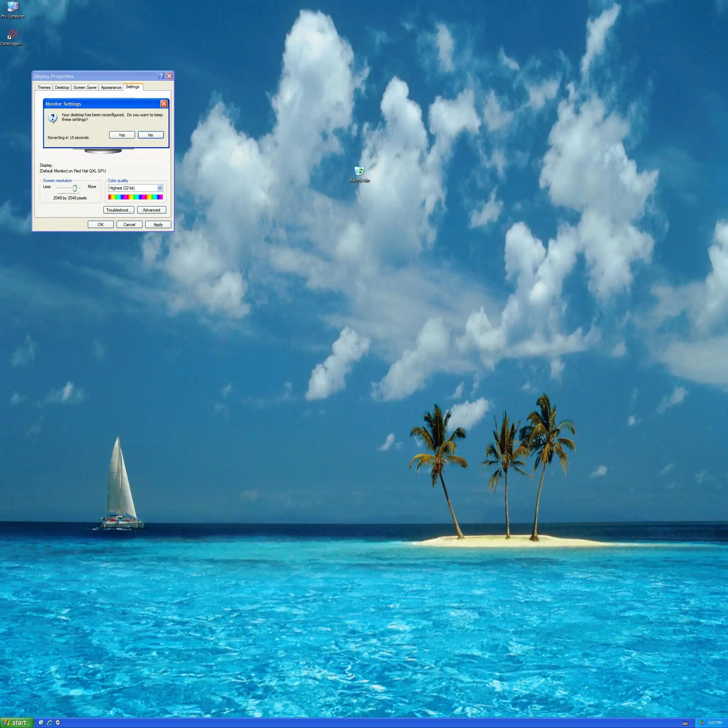Open the My Computer desktop icon
728x728 pixels.
pyautogui.click(x=13, y=7)
